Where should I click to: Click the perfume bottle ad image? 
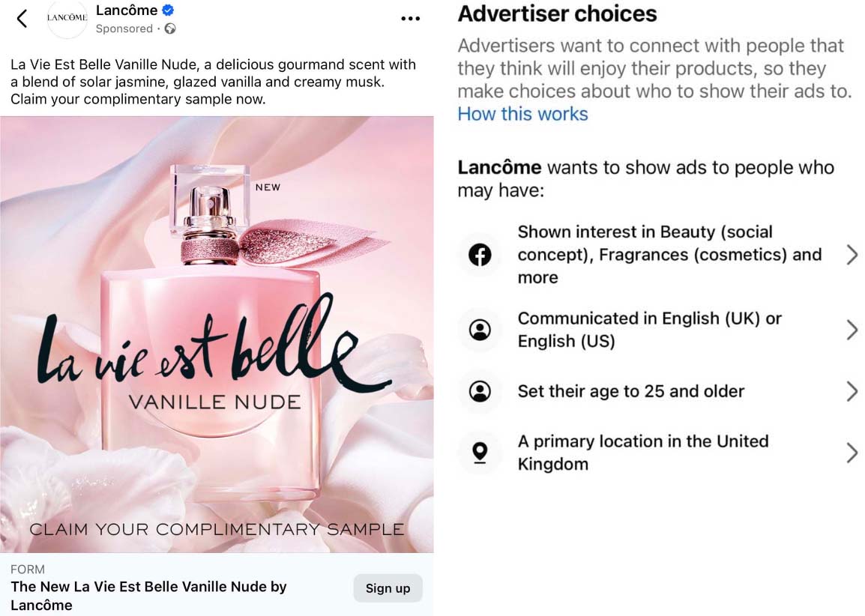point(217,334)
